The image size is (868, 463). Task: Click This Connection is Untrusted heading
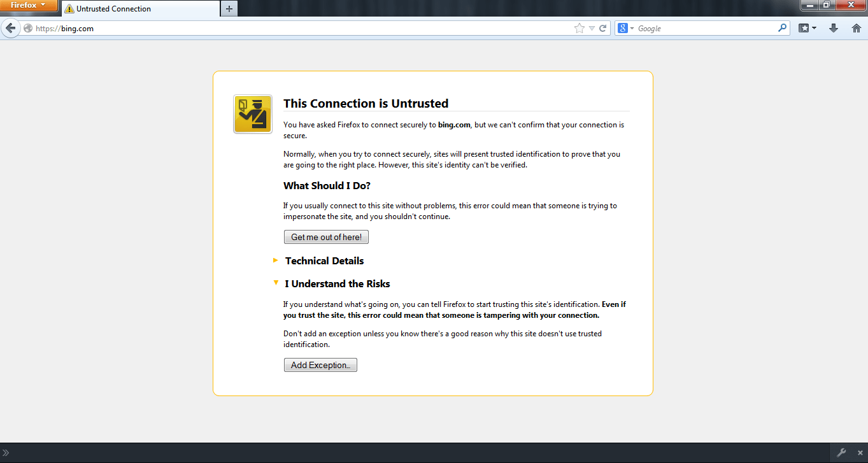[x=366, y=104]
